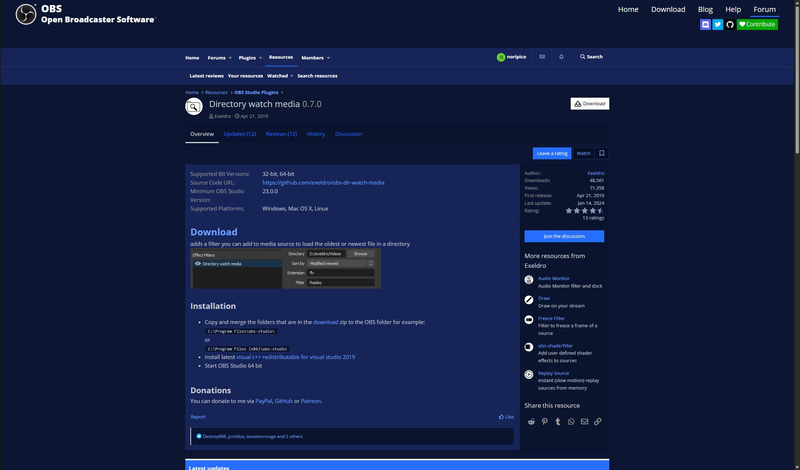800x470 pixels.
Task: Open the inbox envelope icon
Action: click(542, 57)
